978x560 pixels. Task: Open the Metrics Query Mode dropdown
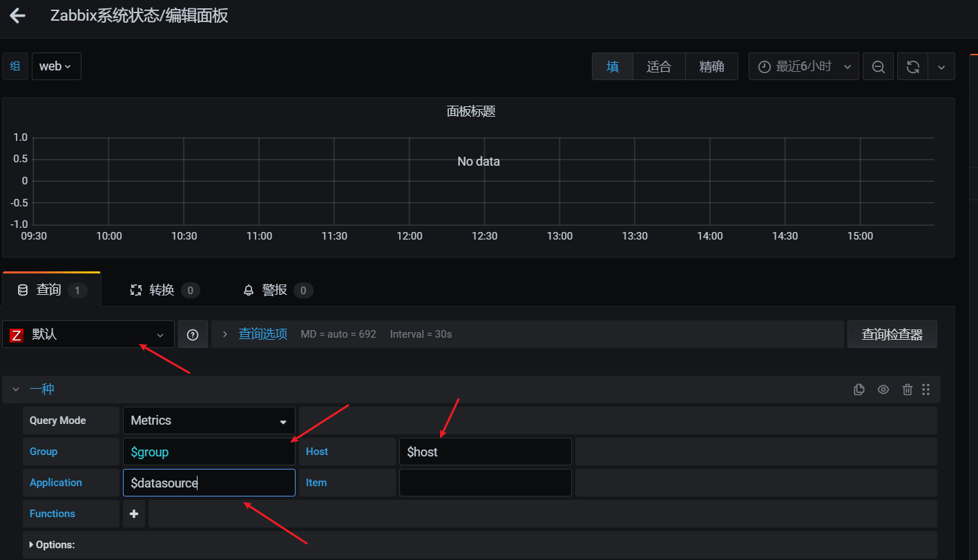pos(209,421)
